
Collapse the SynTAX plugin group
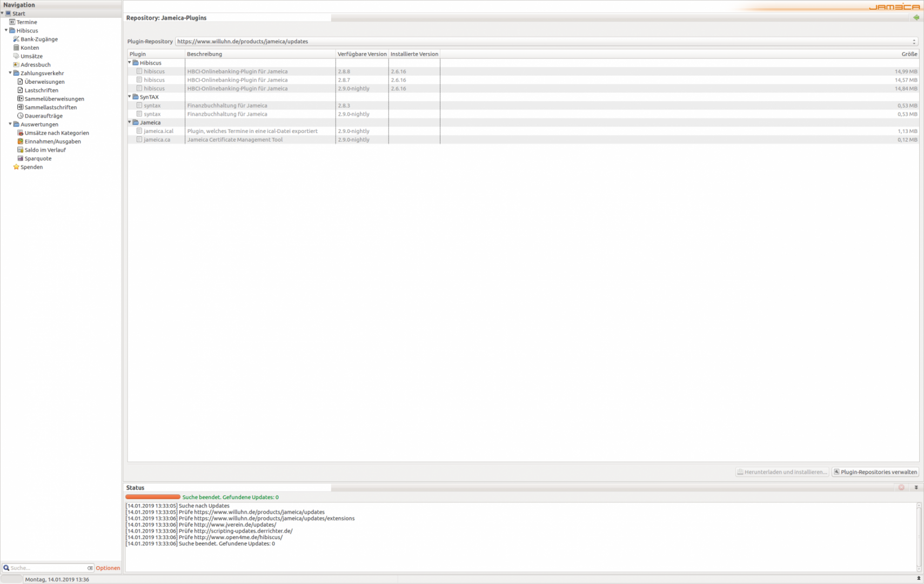[x=130, y=97]
